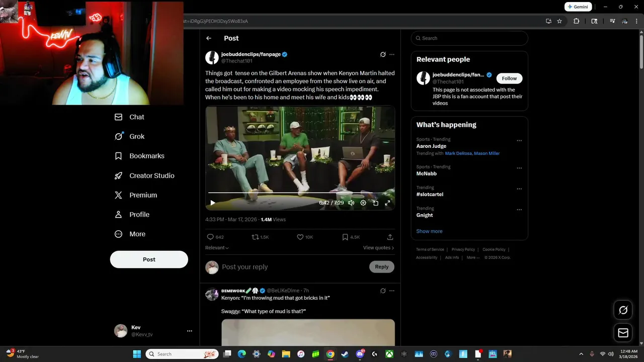Image resolution: width=644 pixels, height=362 pixels.
Task: Enable picture-in-picture for the video
Action: tap(375, 203)
